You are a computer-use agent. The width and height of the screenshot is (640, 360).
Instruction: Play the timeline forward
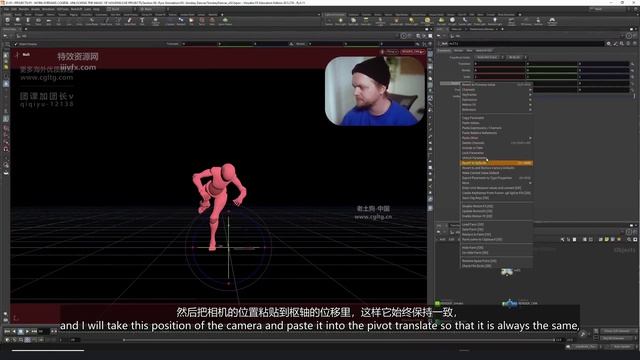[x=27, y=331]
